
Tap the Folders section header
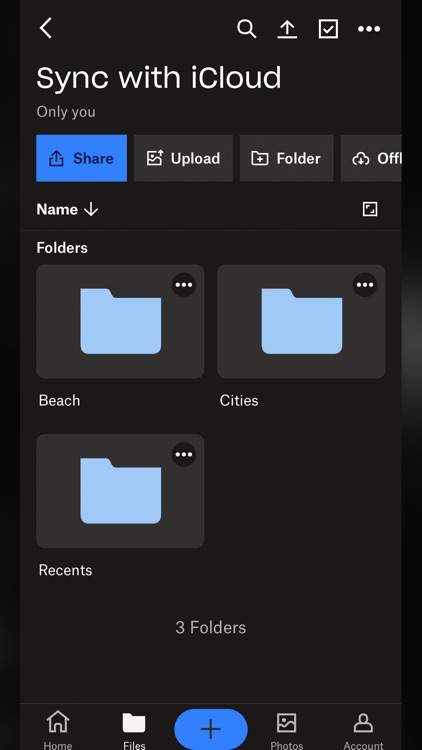[x=62, y=248]
